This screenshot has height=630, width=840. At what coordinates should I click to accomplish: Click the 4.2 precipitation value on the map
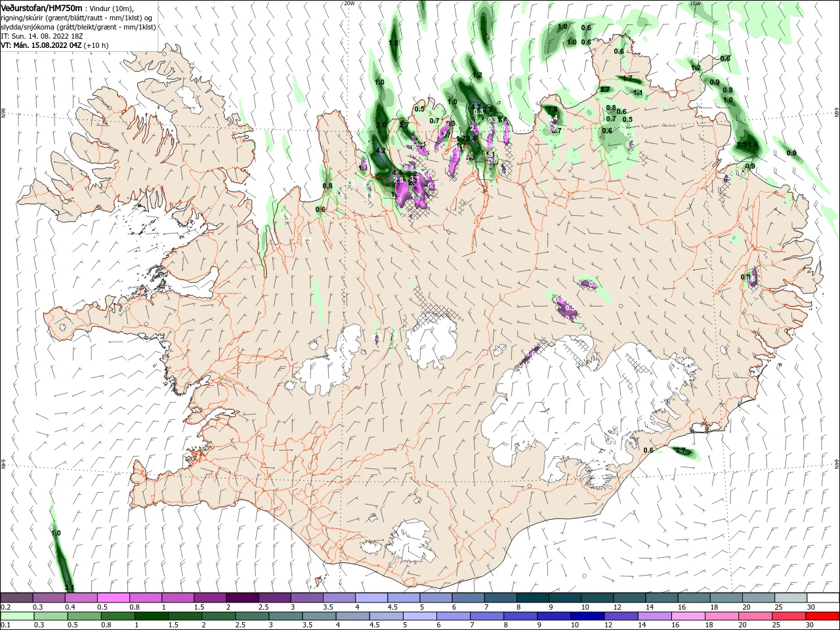coord(379,150)
